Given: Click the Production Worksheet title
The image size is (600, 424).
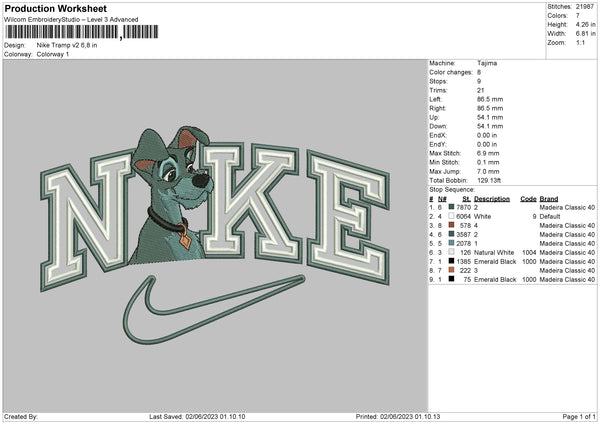Looking at the screenshot, I should [x=55, y=8].
